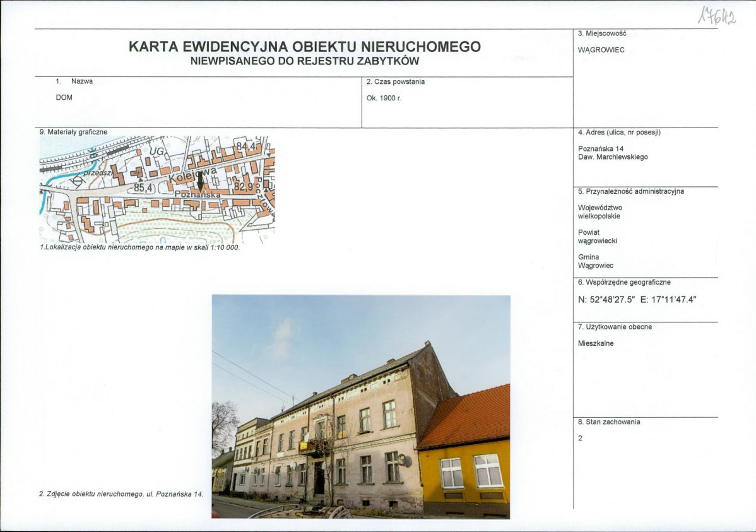Click the locality value 'WĄGROWIEC'

[x=601, y=50]
